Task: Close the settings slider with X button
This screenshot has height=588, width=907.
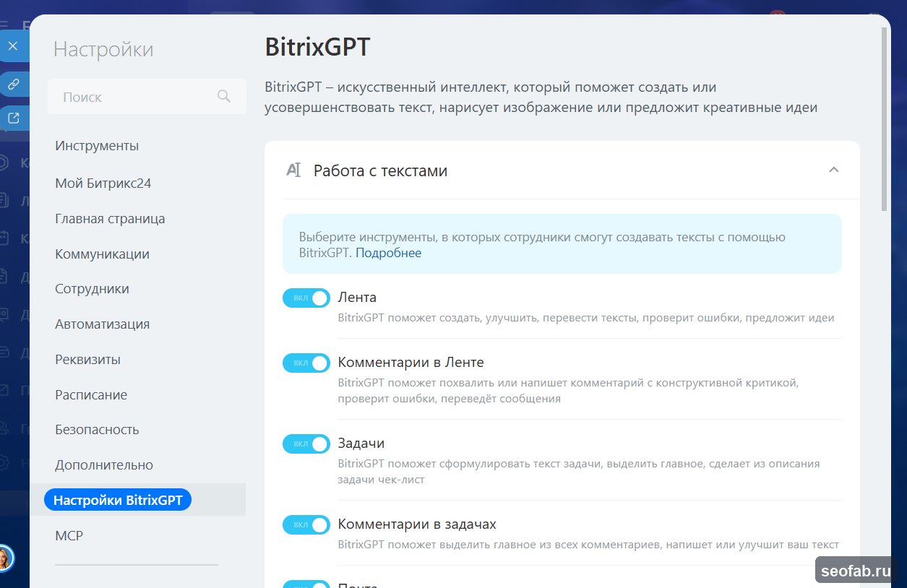Action: 13,46
